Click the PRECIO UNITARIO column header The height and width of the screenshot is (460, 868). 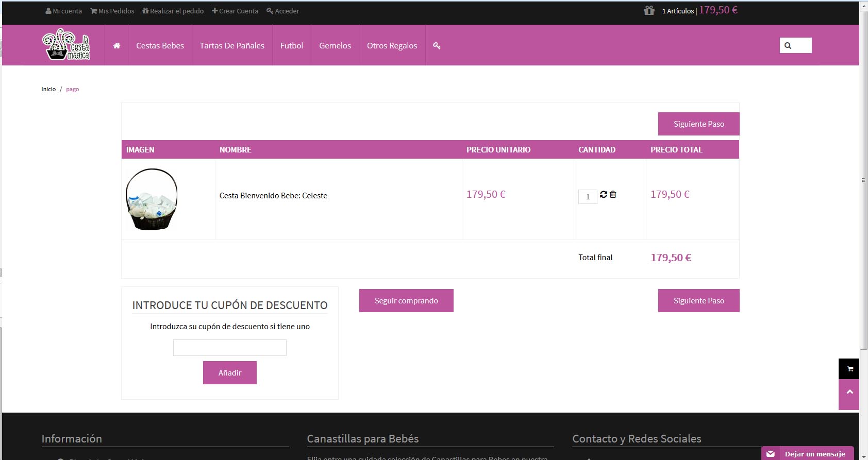(x=498, y=149)
